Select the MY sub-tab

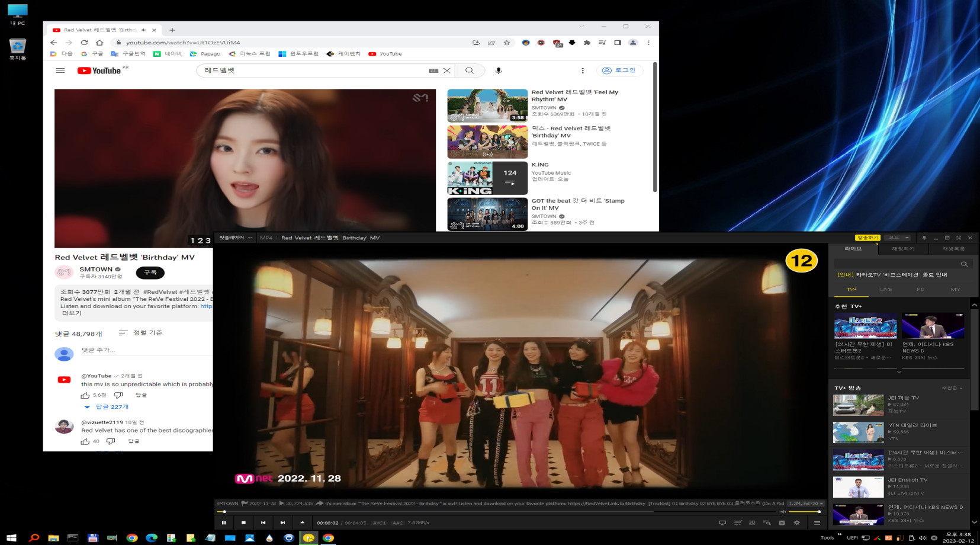(x=955, y=290)
